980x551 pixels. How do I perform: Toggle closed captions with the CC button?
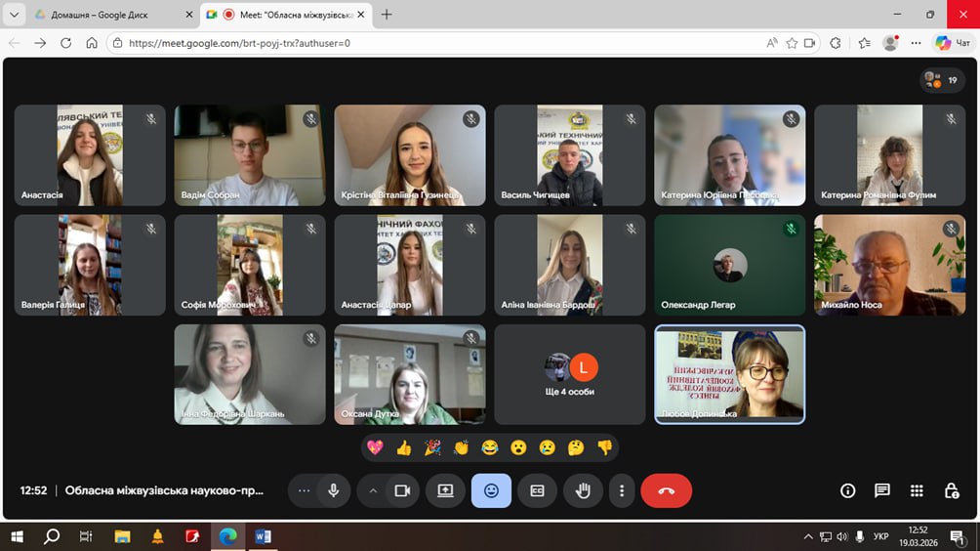(537, 490)
